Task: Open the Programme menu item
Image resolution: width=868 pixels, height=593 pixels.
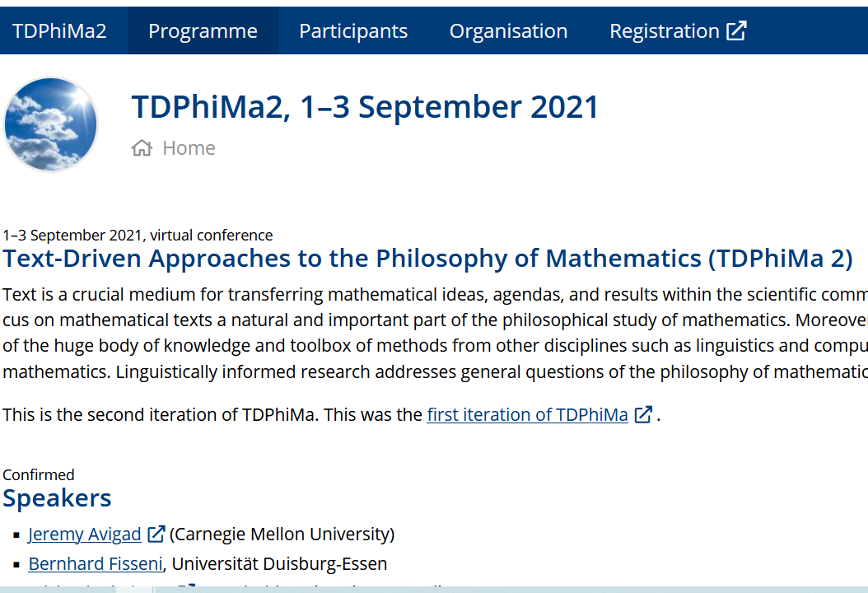Action: 203,31
